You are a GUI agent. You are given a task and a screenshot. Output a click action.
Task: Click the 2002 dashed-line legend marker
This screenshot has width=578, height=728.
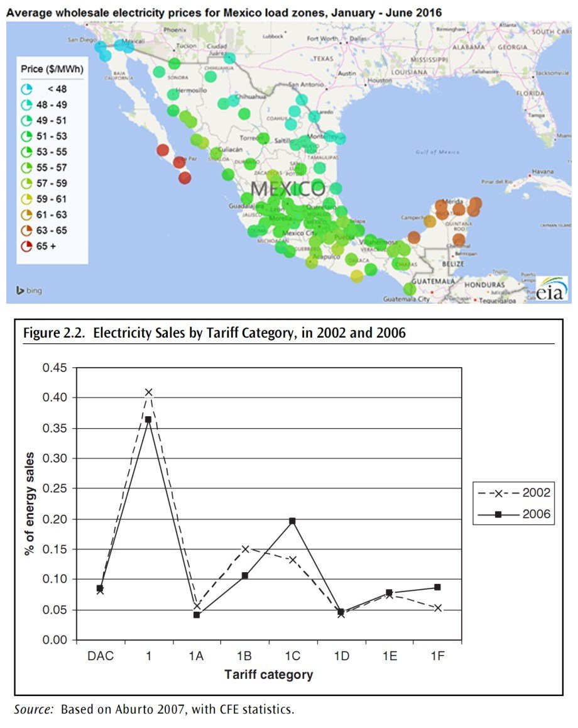click(499, 493)
